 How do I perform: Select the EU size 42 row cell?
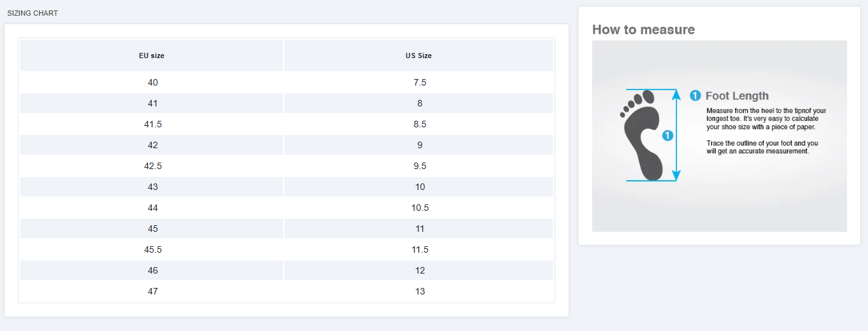point(153,145)
